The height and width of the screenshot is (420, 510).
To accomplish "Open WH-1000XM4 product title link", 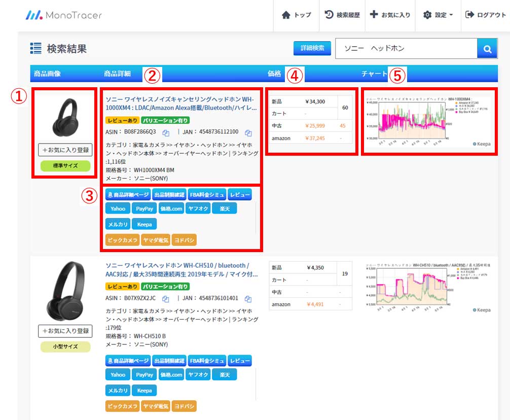I will coord(181,103).
